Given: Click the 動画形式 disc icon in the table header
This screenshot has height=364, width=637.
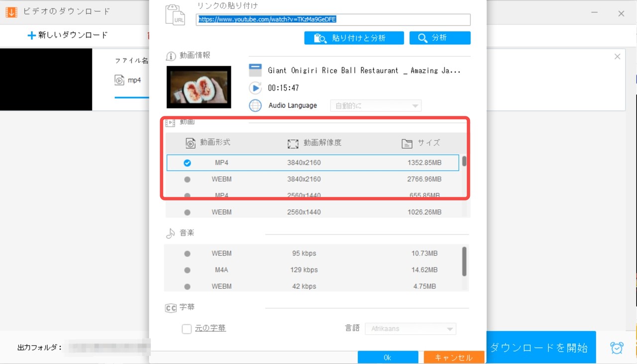Looking at the screenshot, I should (x=190, y=143).
